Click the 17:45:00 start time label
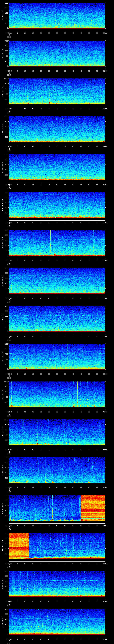The image size is (114, 644). click(9, 639)
